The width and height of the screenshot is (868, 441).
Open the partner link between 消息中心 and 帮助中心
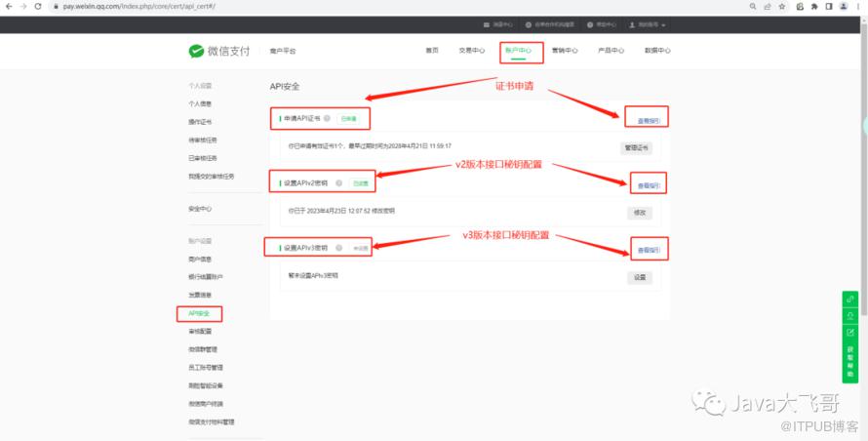pos(550,25)
